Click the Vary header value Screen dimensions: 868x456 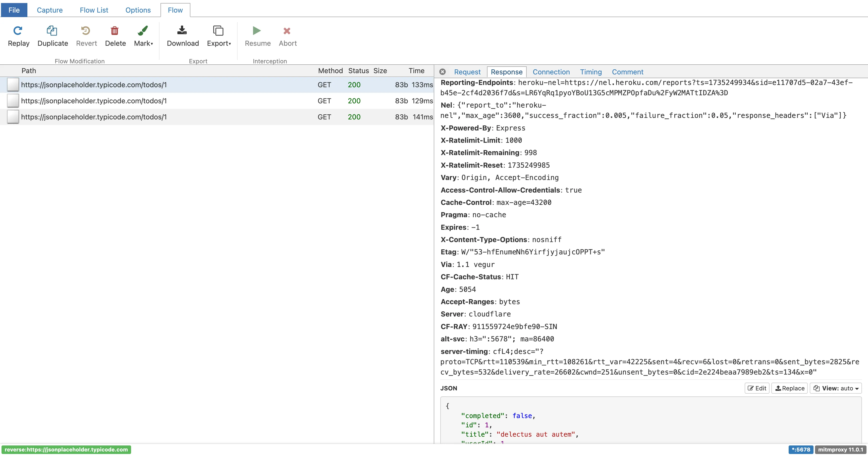510,178
